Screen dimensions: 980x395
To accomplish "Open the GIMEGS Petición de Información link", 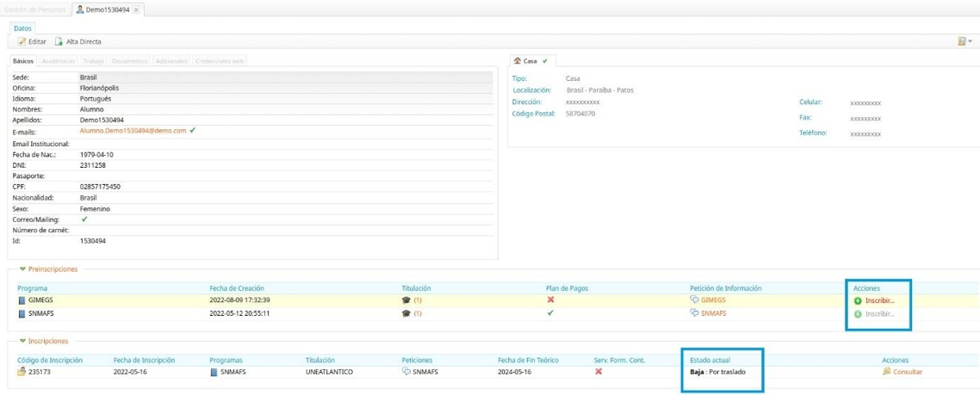I will click(712, 300).
